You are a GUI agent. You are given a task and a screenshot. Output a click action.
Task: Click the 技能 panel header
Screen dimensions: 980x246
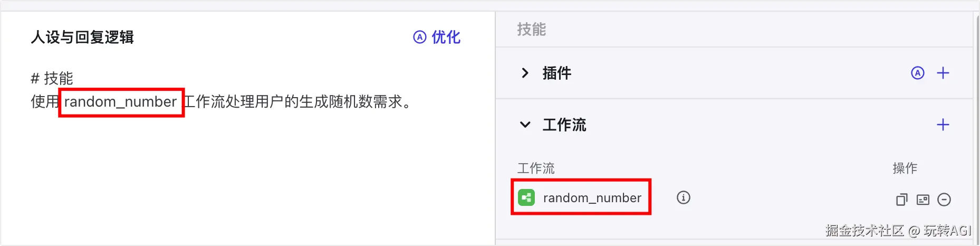(532, 29)
